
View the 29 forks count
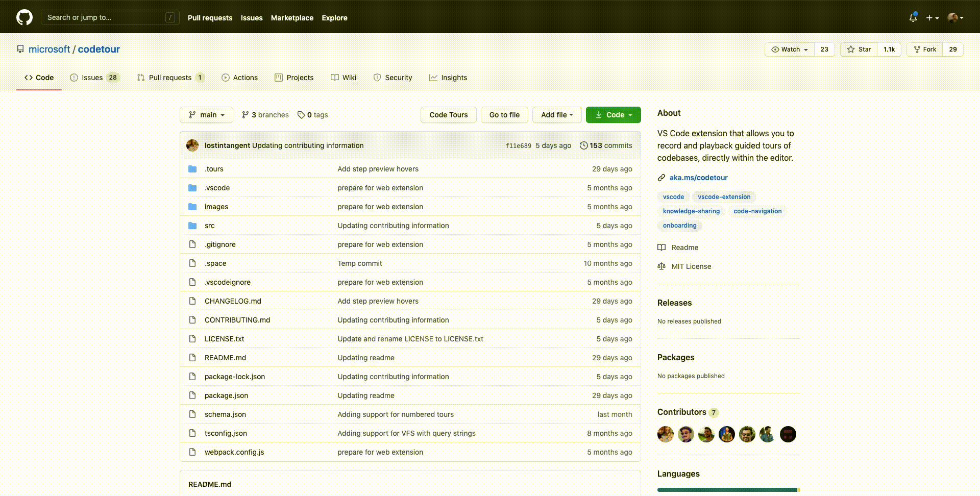(953, 49)
